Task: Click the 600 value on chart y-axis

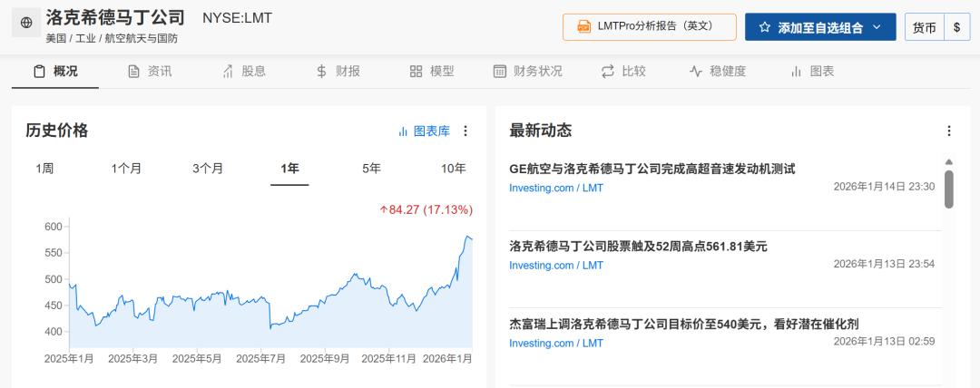Action: (53, 227)
